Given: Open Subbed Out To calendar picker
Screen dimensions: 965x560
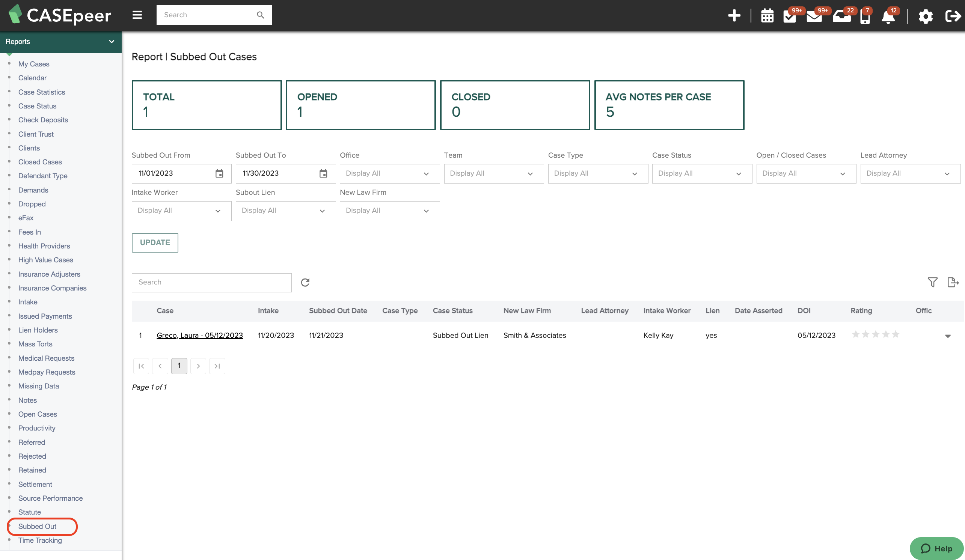Looking at the screenshot, I should coord(324,173).
